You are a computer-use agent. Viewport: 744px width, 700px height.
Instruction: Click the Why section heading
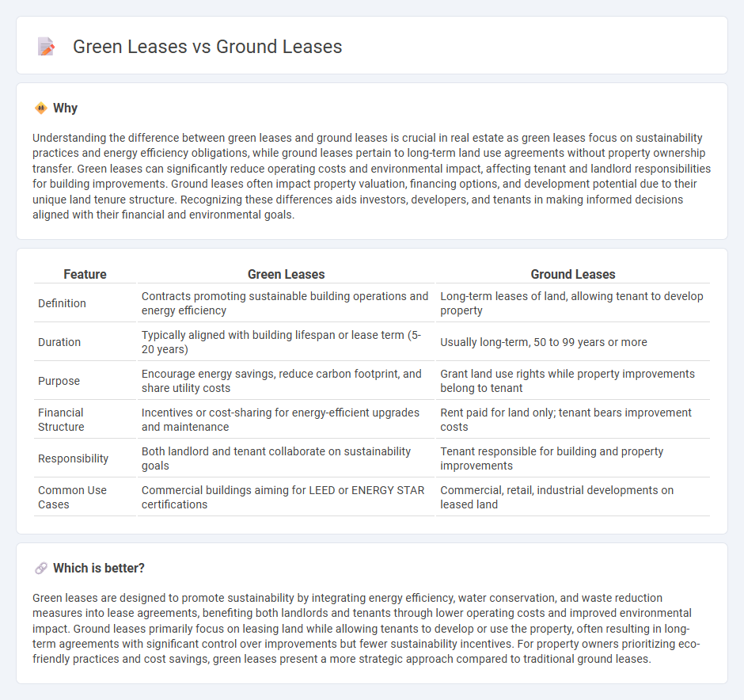point(66,108)
